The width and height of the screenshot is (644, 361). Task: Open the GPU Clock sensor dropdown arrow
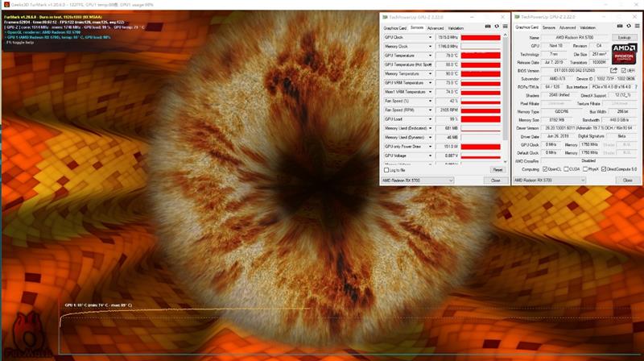point(431,37)
